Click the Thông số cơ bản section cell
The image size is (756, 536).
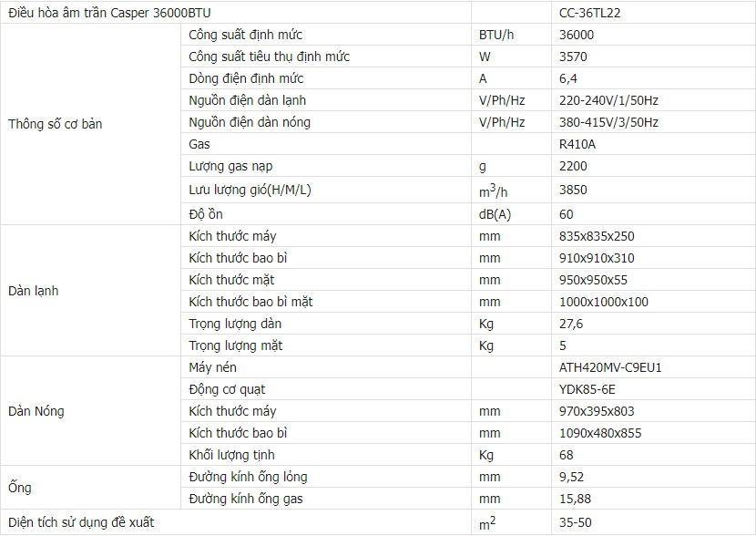tap(55, 124)
